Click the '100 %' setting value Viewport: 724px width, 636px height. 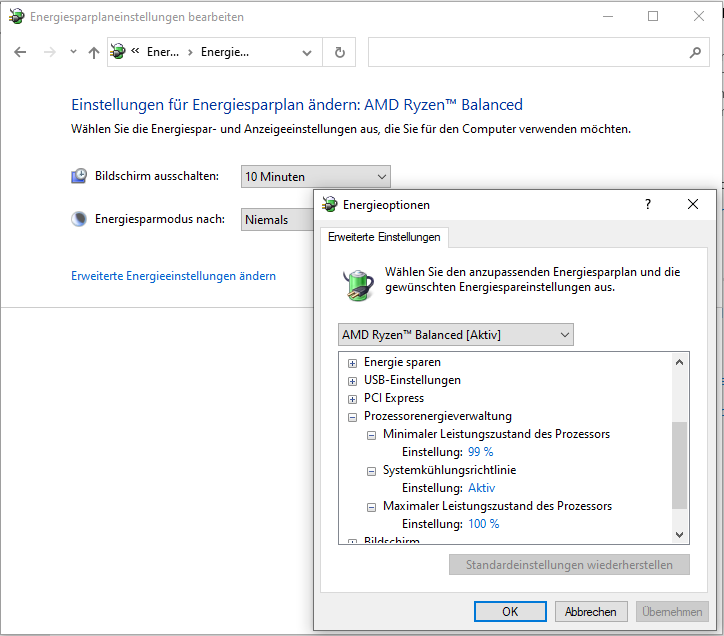tap(483, 524)
